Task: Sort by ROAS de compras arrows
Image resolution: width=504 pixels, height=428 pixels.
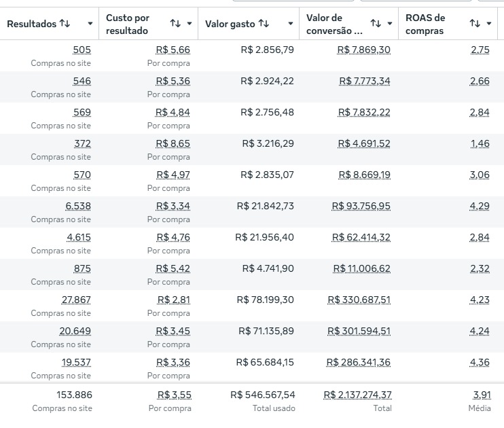Action: (x=475, y=23)
